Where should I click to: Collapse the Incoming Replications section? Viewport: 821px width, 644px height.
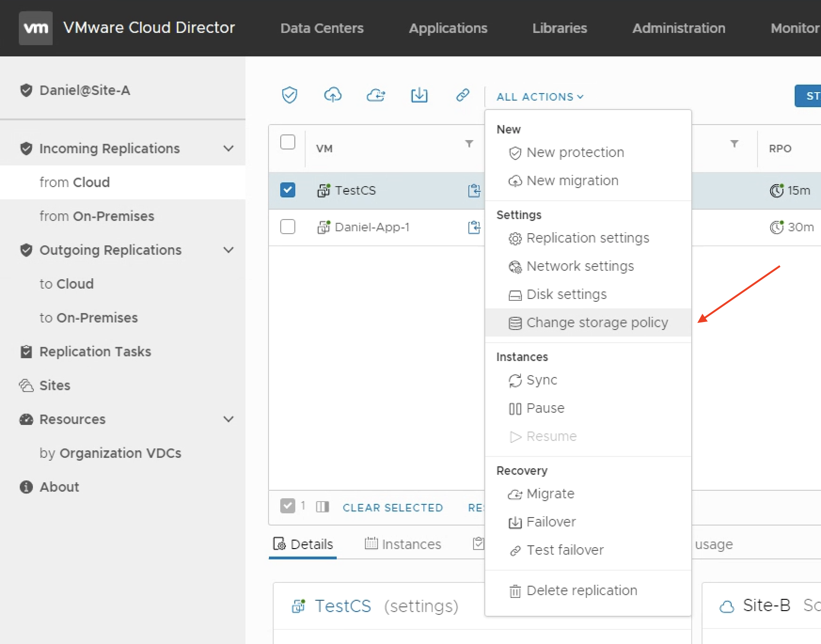click(x=229, y=149)
